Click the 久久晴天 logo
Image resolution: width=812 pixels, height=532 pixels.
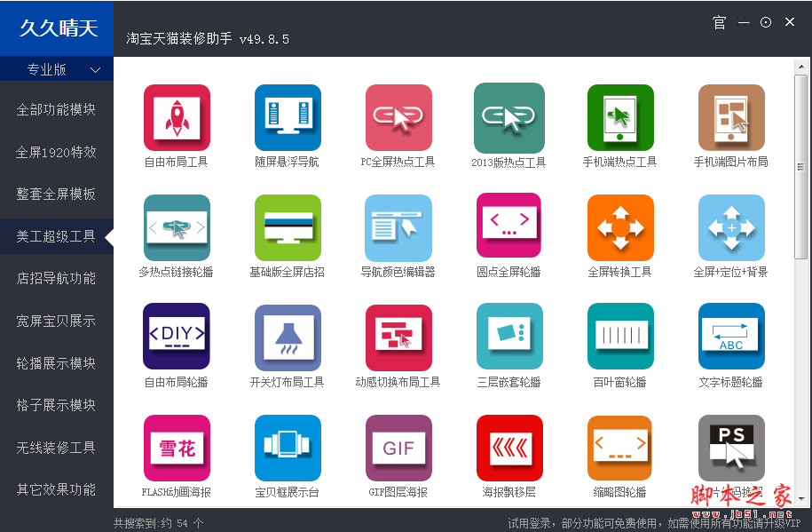pos(57,28)
